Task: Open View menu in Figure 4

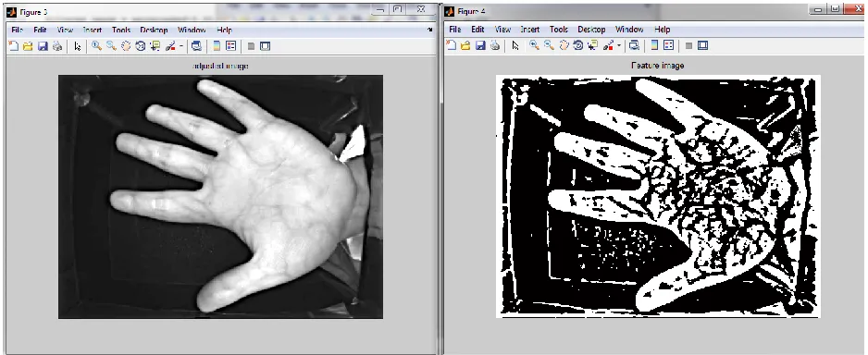Action: [x=502, y=30]
